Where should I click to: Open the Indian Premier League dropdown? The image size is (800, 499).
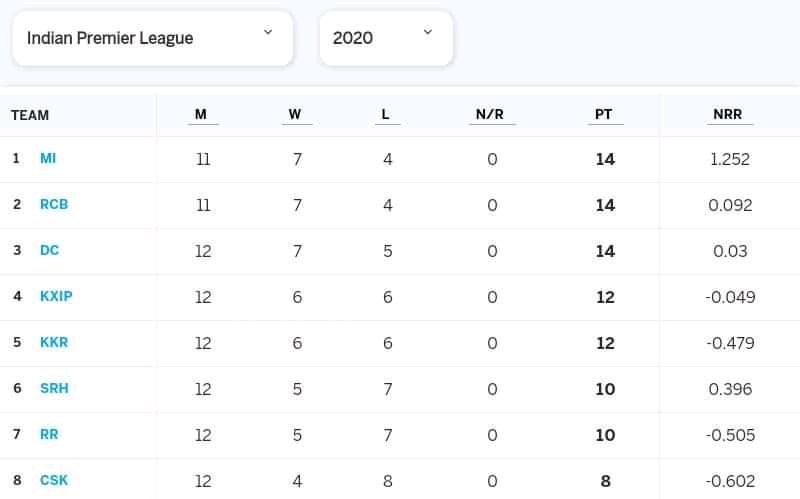pyautogui.click(x=153, y=38)
